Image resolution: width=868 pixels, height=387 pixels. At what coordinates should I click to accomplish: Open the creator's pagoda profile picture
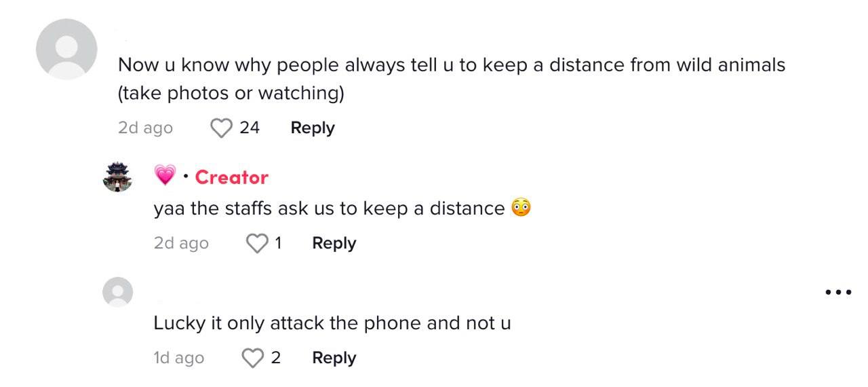pos(117,177)
